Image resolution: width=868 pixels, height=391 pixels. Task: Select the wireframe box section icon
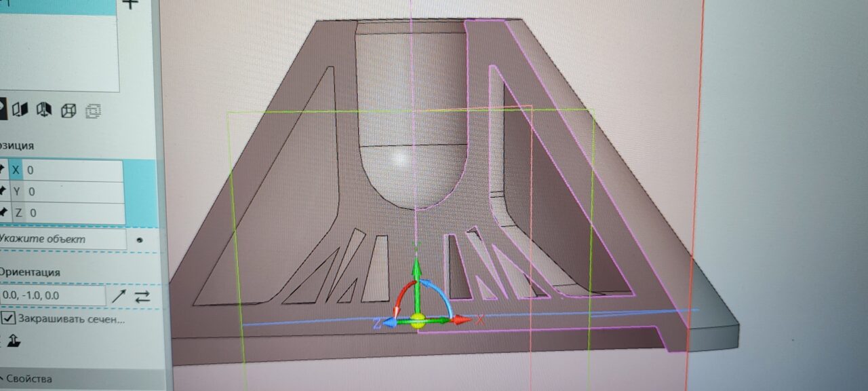[x=68, y=110]
